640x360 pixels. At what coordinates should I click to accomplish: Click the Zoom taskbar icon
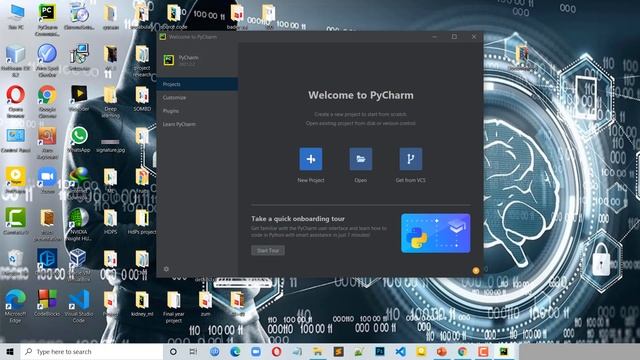point(256,351)
